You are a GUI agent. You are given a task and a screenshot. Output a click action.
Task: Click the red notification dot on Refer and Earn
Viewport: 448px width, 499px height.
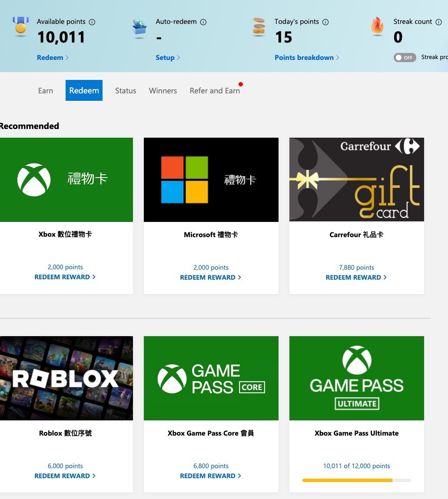pyautogui.click(x=241, y=84)
